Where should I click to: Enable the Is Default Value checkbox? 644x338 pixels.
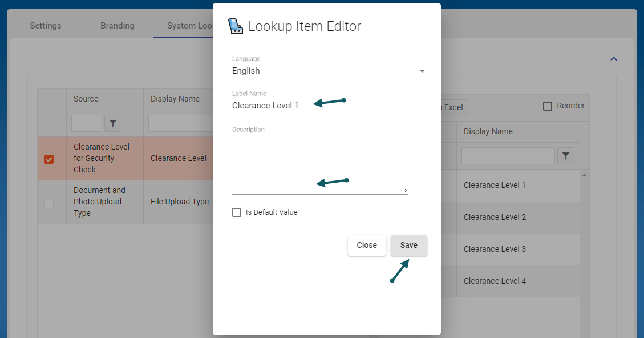click(237, 212)
